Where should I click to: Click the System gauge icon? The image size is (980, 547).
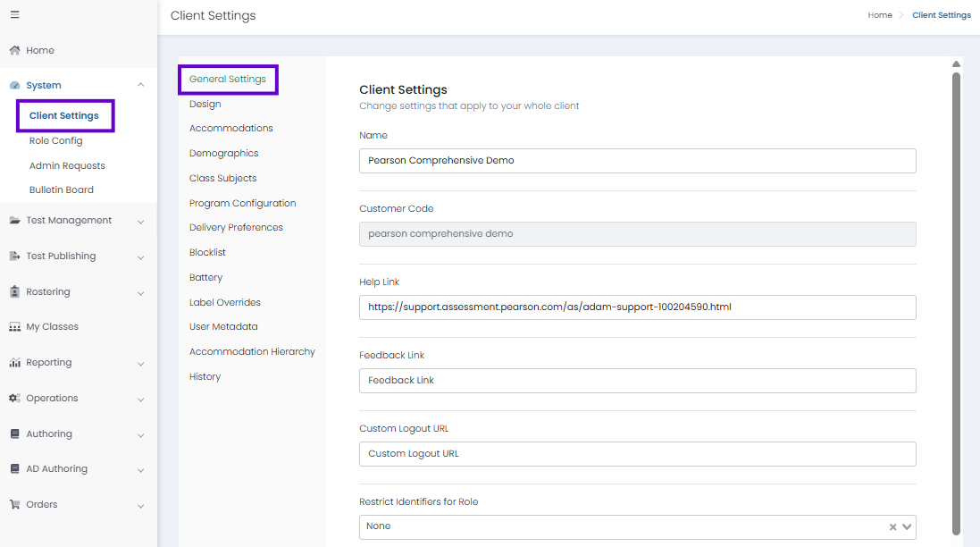[x=14, y=85]
